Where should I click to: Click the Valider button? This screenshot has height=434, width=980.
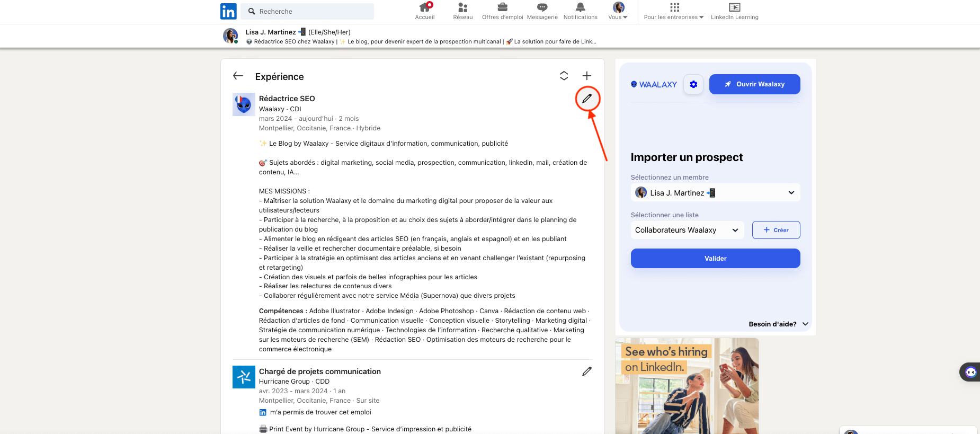point(715,259)
